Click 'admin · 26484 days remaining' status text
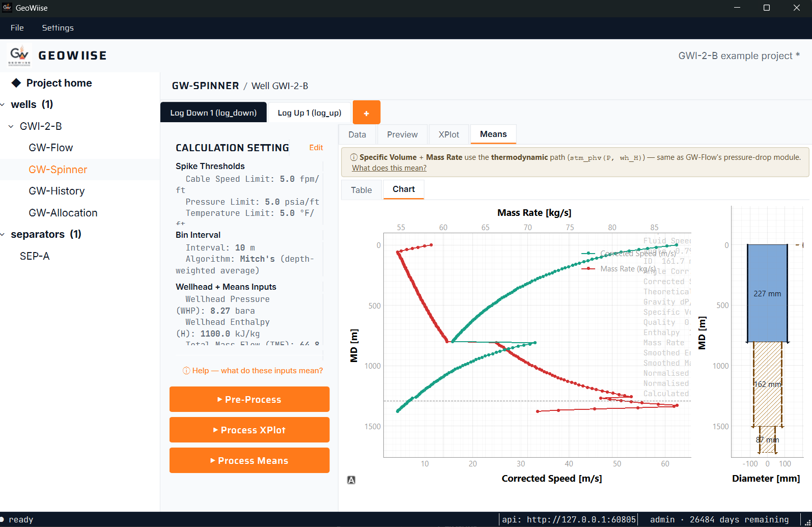 (x=719, y=519)
